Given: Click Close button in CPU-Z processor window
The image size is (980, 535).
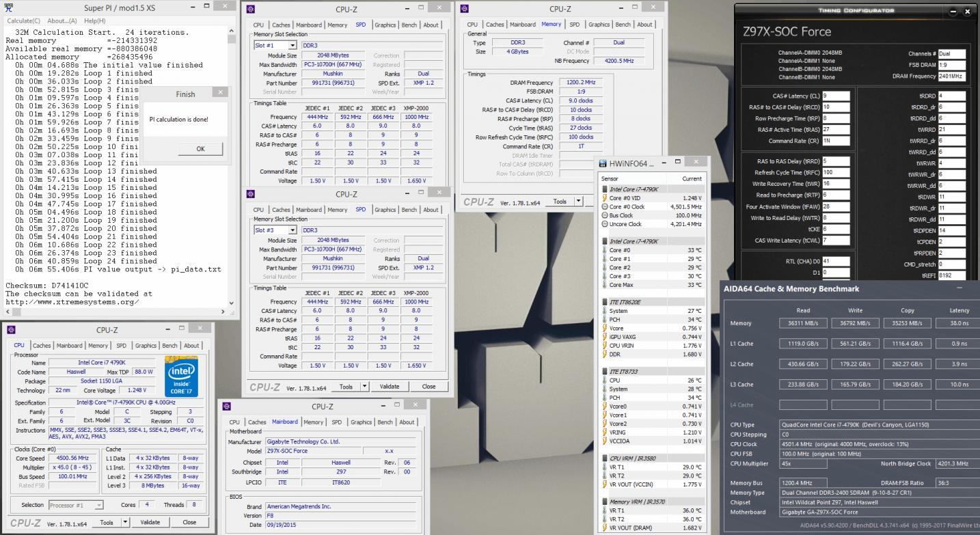Looking at the screenshot, I should click(189, 522).
